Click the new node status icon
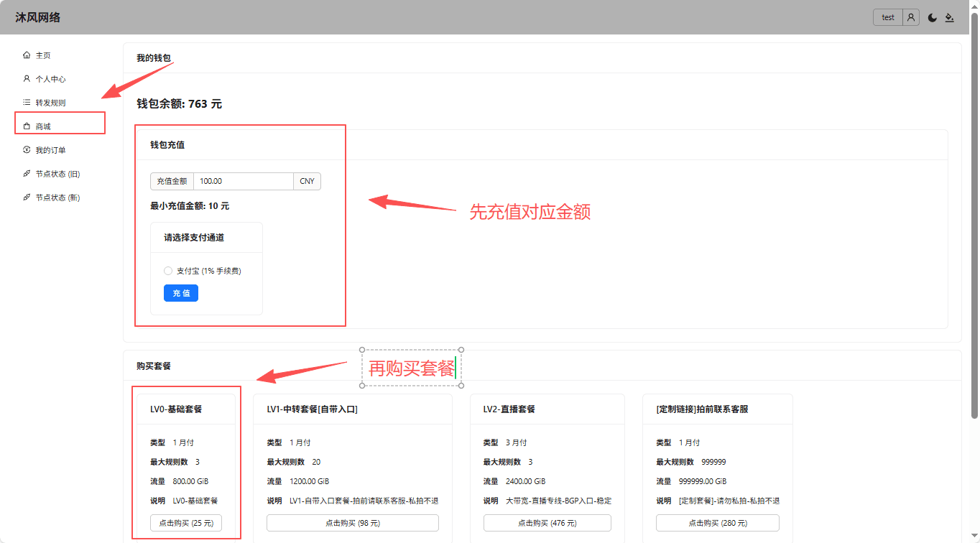Image resolution: width=980 pixels, height=543 pixels. [x=27, y=198]
